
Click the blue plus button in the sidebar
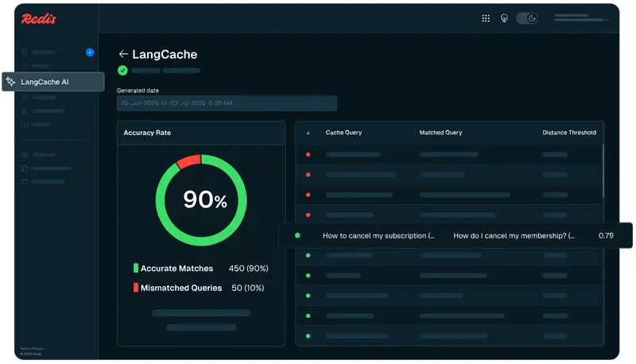90,52
